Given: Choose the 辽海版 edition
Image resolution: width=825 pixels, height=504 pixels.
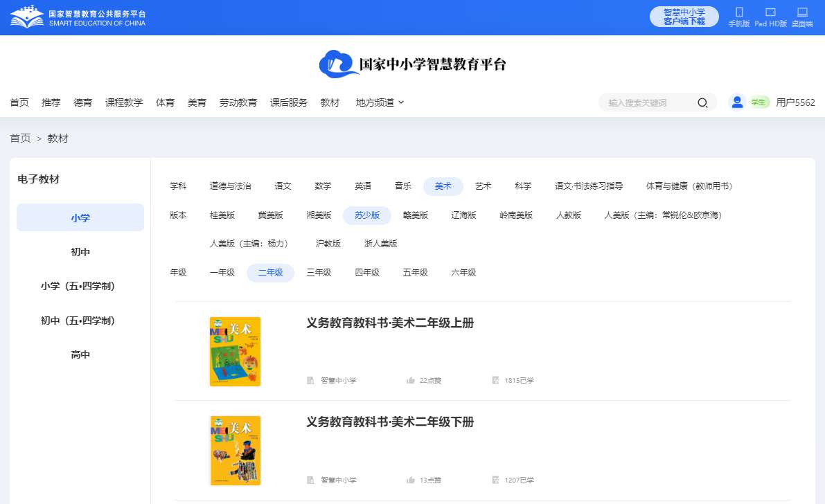Looking at the screenshot, I should coord(463,215).
